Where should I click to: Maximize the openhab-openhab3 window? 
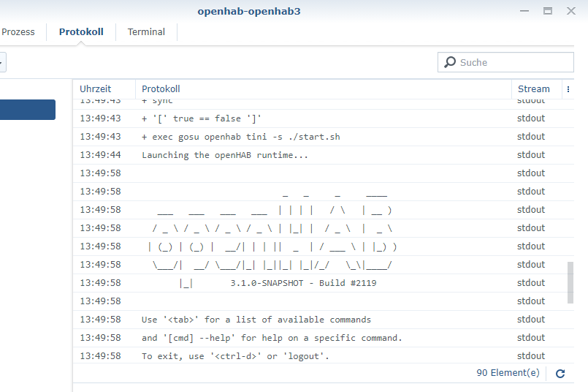tap(548, 11)
